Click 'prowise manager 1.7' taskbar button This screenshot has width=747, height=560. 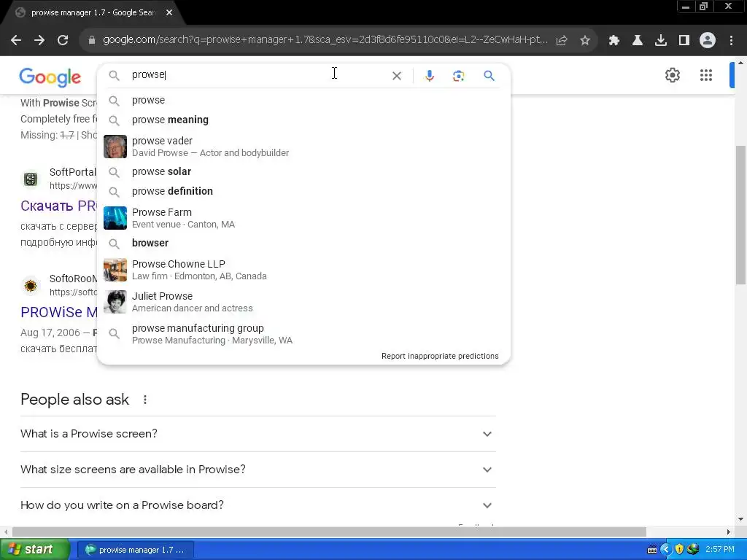[x=135, y=550]
